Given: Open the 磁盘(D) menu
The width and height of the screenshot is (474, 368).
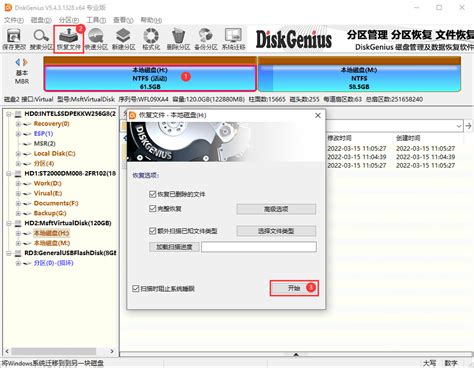Looking at the screenshot, I should pyautogui.click(x=41, y=20).
